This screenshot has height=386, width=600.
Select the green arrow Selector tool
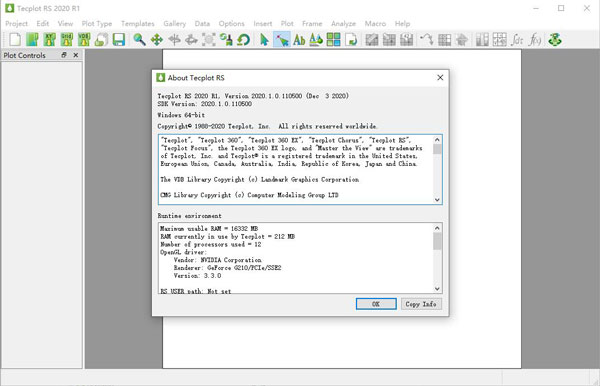click(x=264, y=39)
